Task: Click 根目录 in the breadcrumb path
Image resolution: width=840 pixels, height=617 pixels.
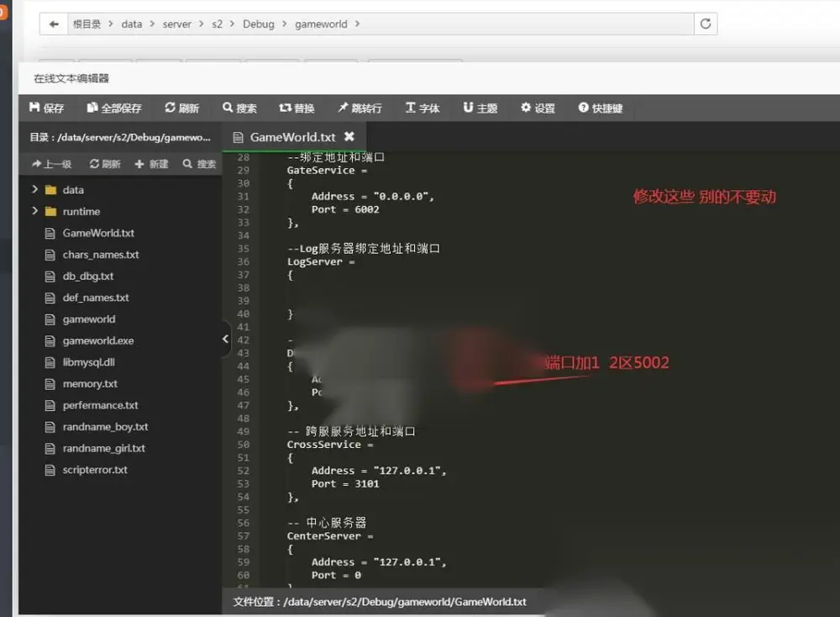Action: tap(87, 24)
